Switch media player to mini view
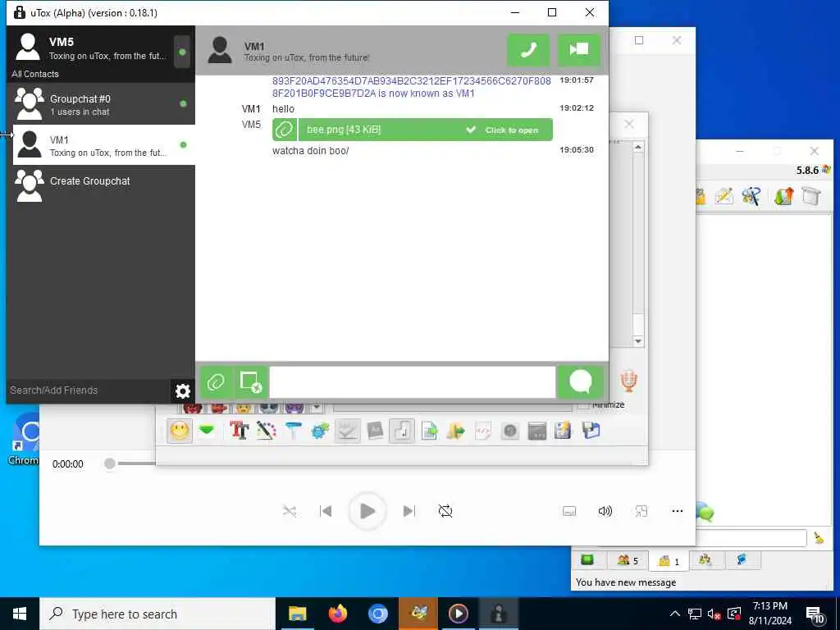The height and width of the screenshot is (630, 840). point(641,511)
